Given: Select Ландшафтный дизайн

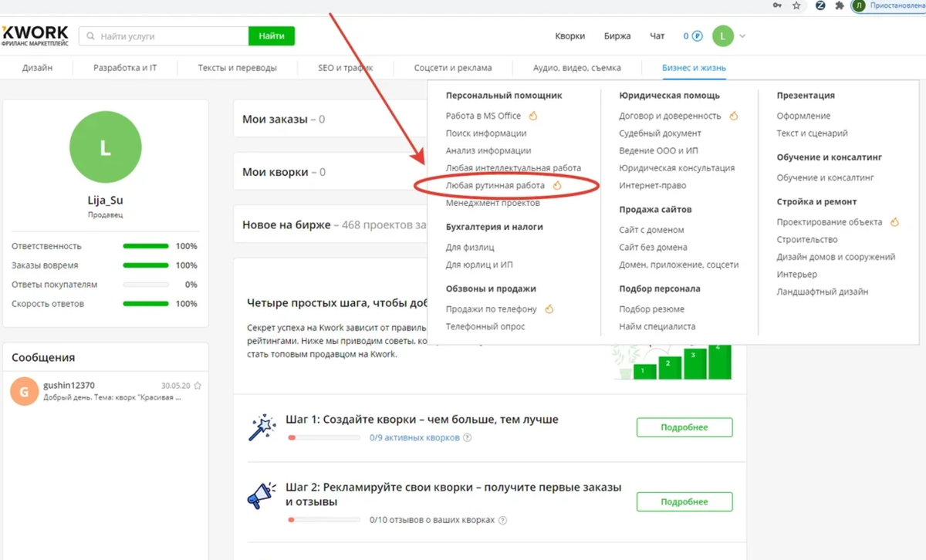Looking at the screenshot, I should [x=823, y=292].
